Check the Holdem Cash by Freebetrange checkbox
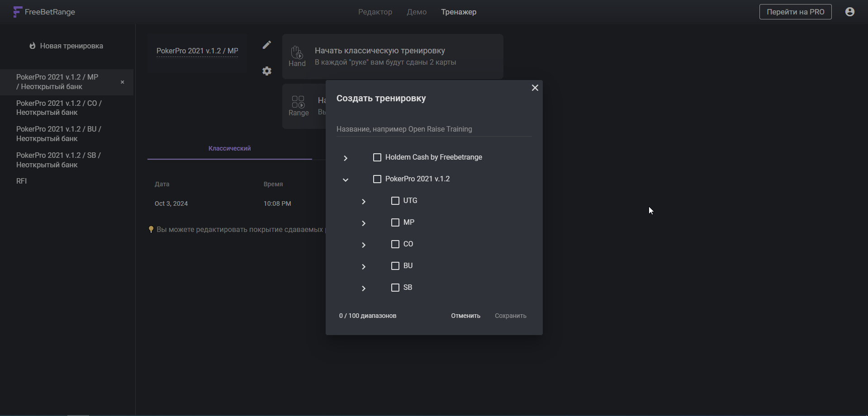The height and width of the screenshot is (416, 868). tap(377, 157)
